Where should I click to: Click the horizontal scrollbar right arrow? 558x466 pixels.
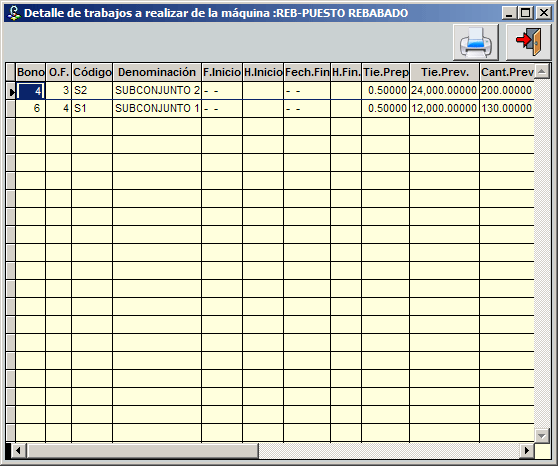click(527, 451)
